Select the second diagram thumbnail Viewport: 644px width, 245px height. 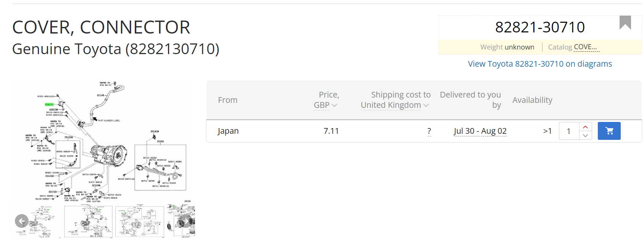click(x=88, y=222)
